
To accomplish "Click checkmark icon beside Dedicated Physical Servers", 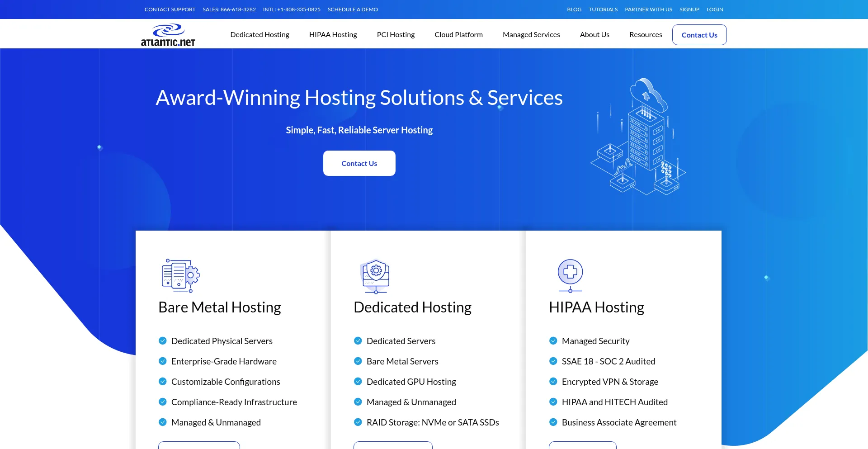I will click(x=163, y=341).
